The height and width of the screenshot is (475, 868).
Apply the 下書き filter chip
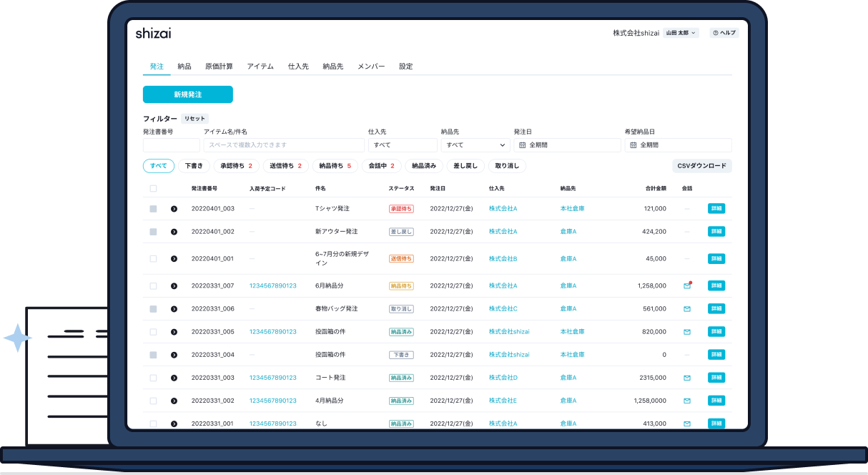(194, 166)
